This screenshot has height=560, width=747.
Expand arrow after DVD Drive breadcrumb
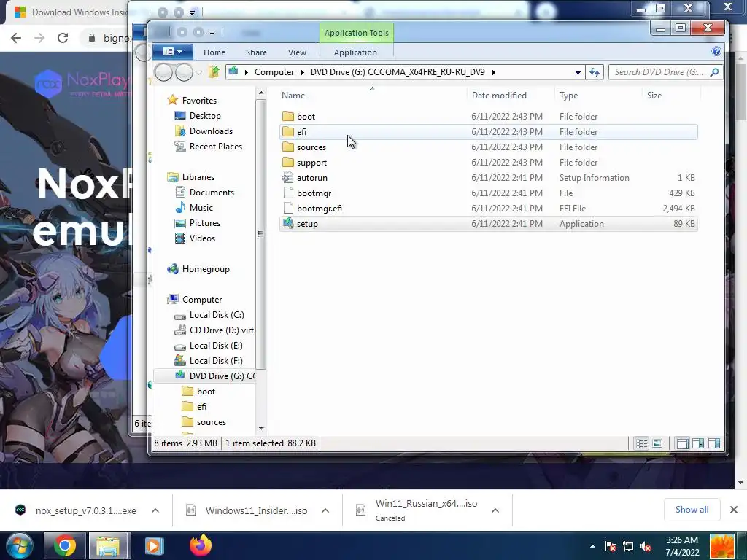pos(494,72)
